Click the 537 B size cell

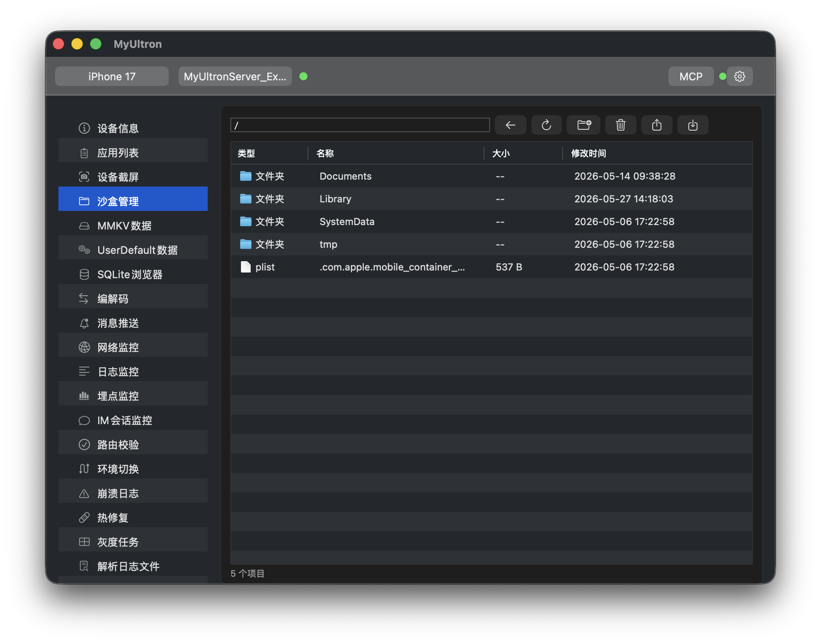pos(509,267)
